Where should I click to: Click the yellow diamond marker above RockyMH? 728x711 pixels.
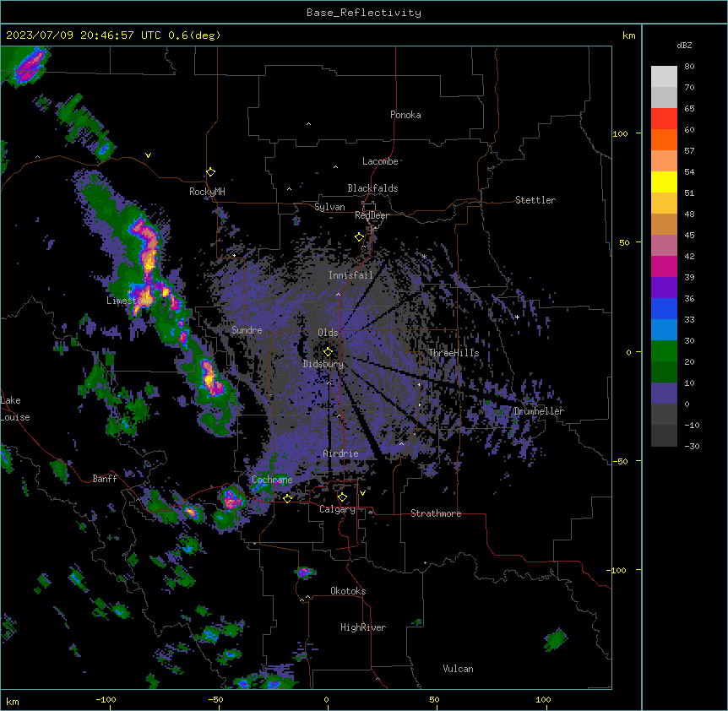[211, 172]
